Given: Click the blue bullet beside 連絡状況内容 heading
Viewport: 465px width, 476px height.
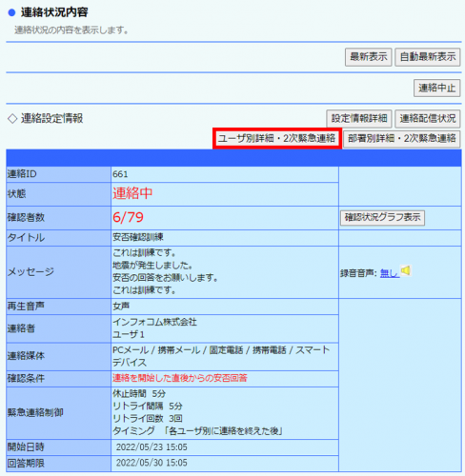Looking at the screenshot, I should pyautogui.click(x=11, y=12).
